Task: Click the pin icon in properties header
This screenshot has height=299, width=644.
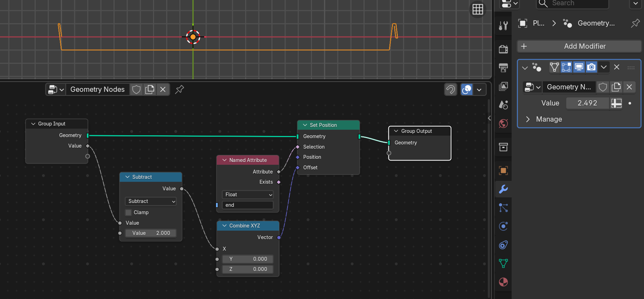Action: coord(635,23)
